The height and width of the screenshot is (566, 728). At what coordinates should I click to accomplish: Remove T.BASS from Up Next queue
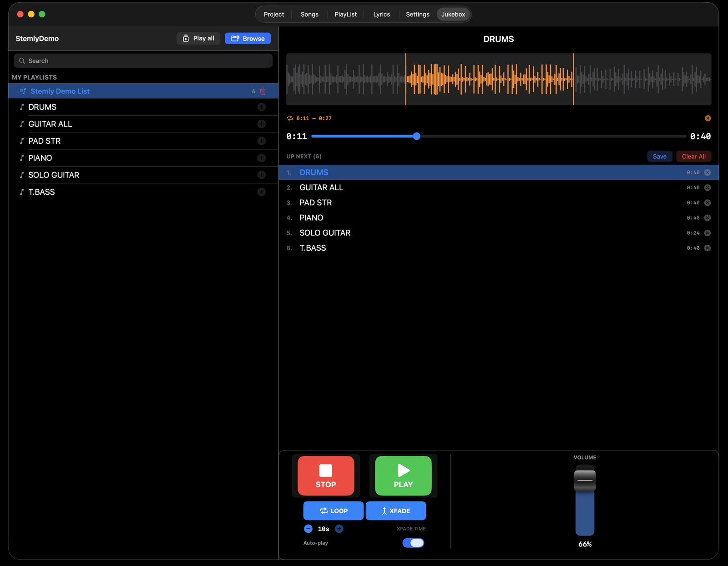(x=708, y=248)
